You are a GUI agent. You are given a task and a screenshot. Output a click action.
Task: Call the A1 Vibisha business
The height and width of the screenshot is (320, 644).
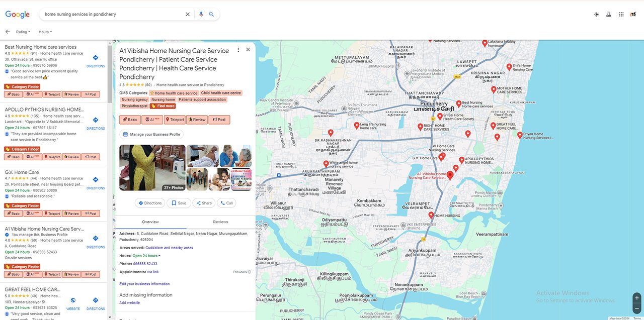point(226,203)
